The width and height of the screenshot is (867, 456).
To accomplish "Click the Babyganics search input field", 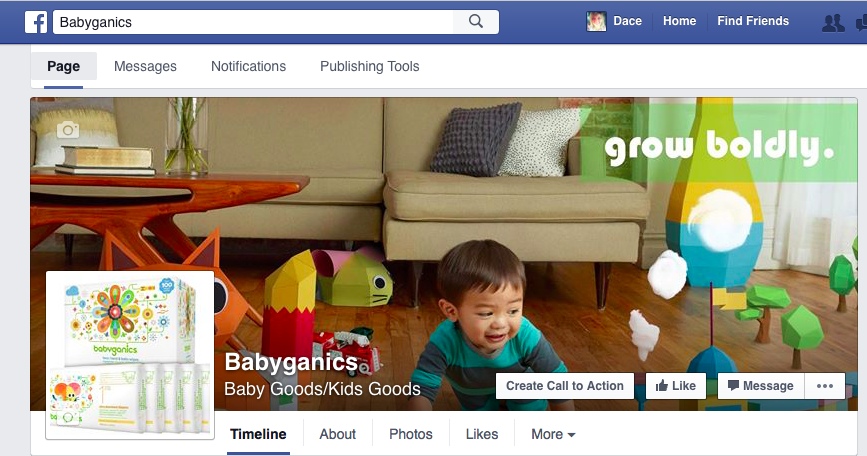I will point(253,22).
